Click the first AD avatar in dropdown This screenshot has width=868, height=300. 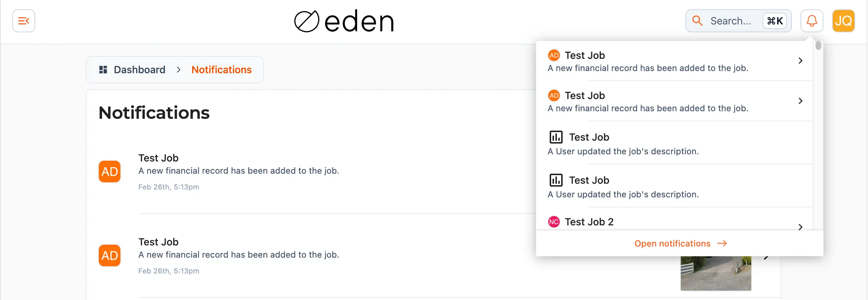[x=554, y=55]
